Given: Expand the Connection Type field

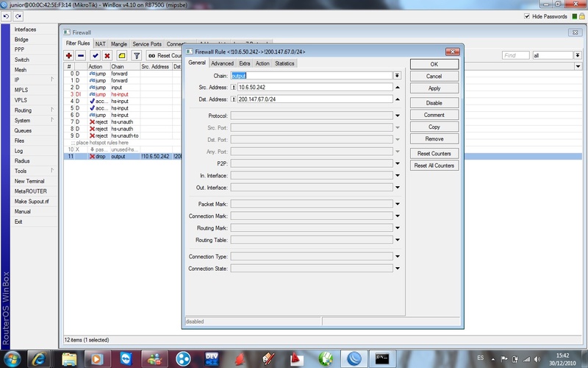Looking at the screenshot, I should 398,256.
